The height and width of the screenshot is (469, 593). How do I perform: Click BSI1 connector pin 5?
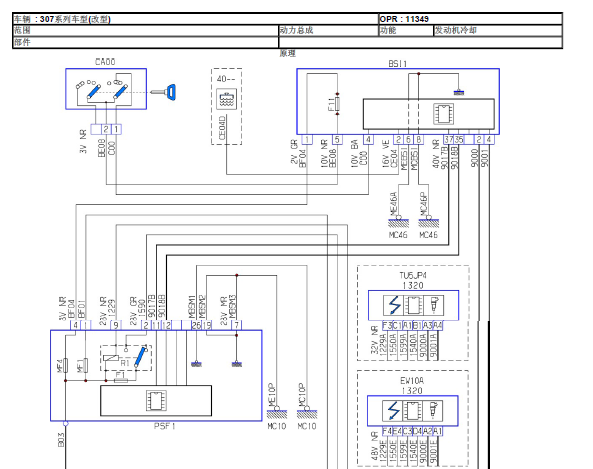(x=337, y=140)
